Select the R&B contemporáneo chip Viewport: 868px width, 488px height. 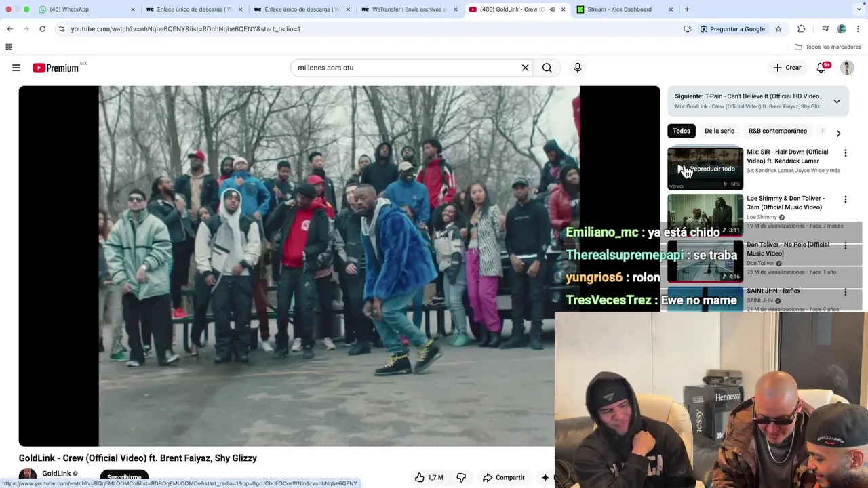[x=778, y=131]
